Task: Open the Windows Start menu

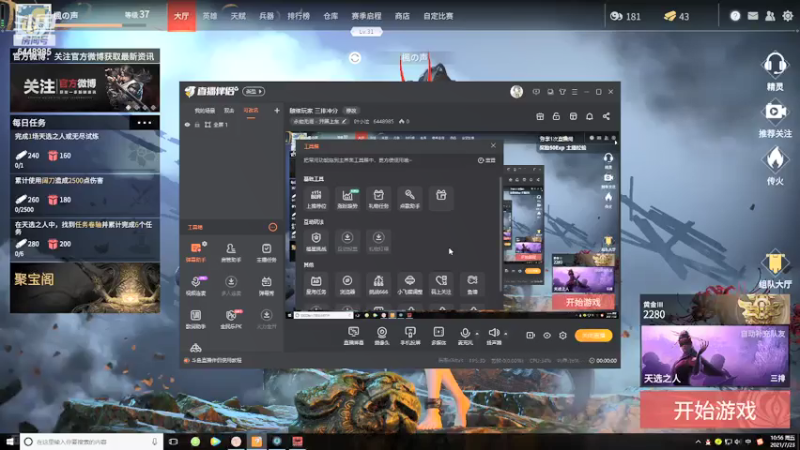Action: click(10, 441)
